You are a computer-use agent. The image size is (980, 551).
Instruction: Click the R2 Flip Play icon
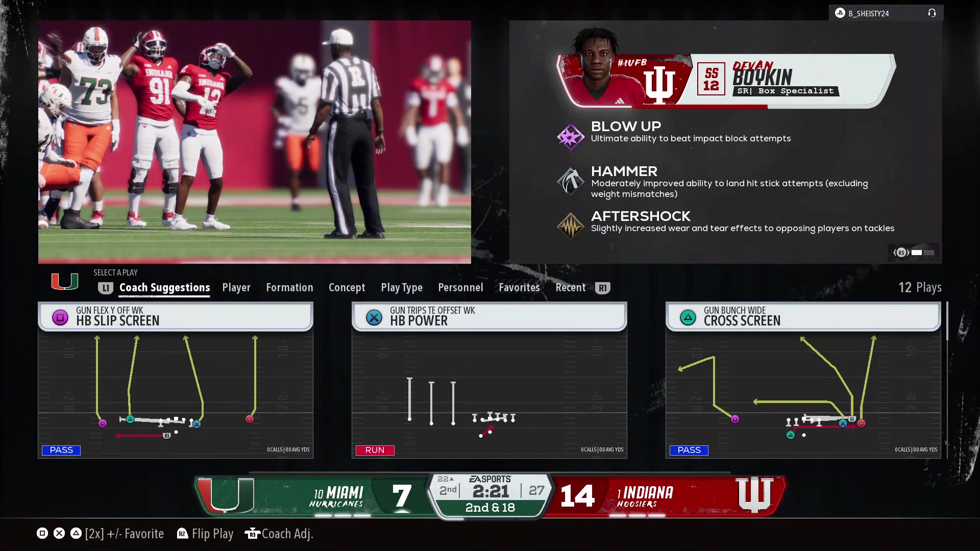click(x=182, y=534)
